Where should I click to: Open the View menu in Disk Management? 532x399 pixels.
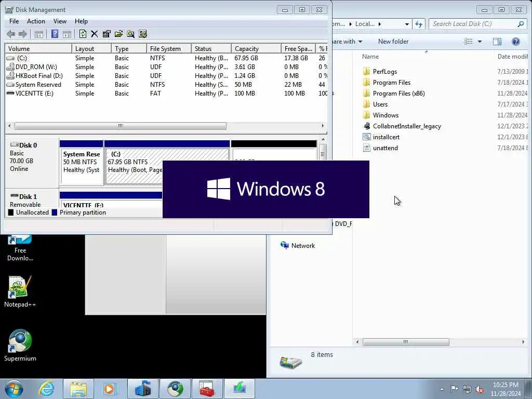click(x=60, y=21)
